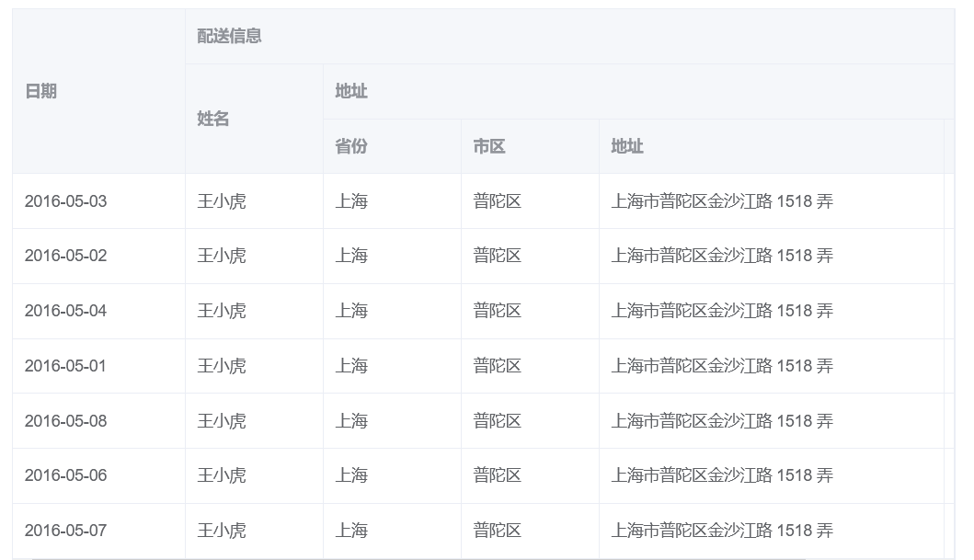974x560 pixels.
Task: Click 普陀区 in the 2016-05-01 row
Action: pyautogui.click(x=498, y=366)
